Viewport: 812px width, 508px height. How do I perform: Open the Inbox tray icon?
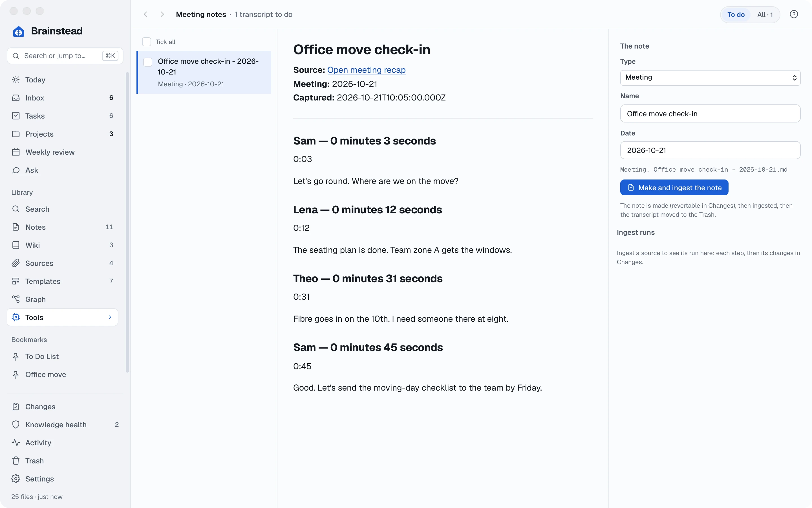[16, 98]
